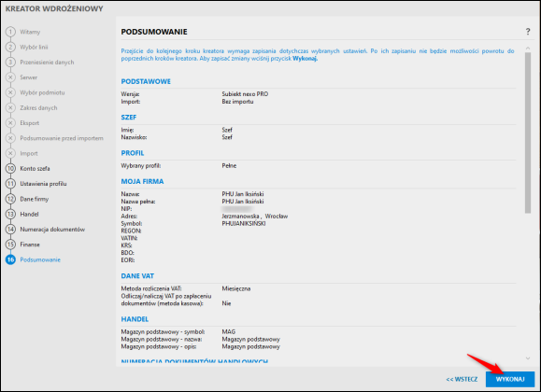The image size is (541, 392).
Task: Select step 10 circle icon Konto szefa
Action: click(x=10, y=168)
